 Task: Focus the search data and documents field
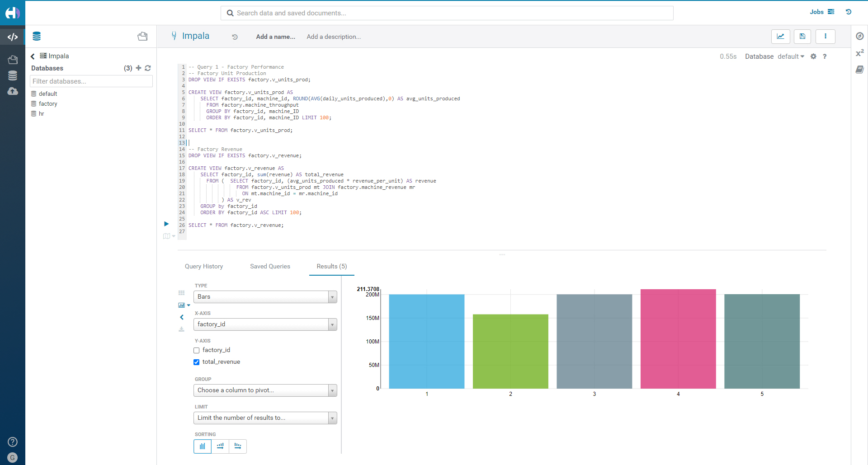point(447,13)
